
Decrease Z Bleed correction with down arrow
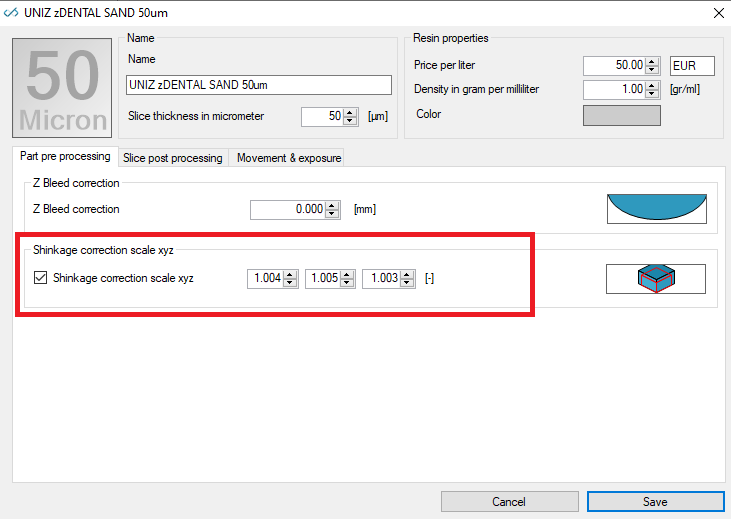332,214
